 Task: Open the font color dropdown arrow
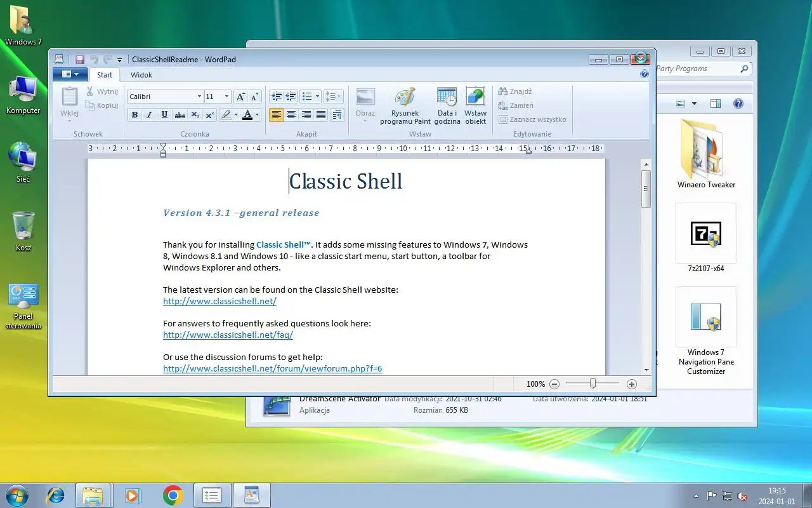click(x=258, y=115)
